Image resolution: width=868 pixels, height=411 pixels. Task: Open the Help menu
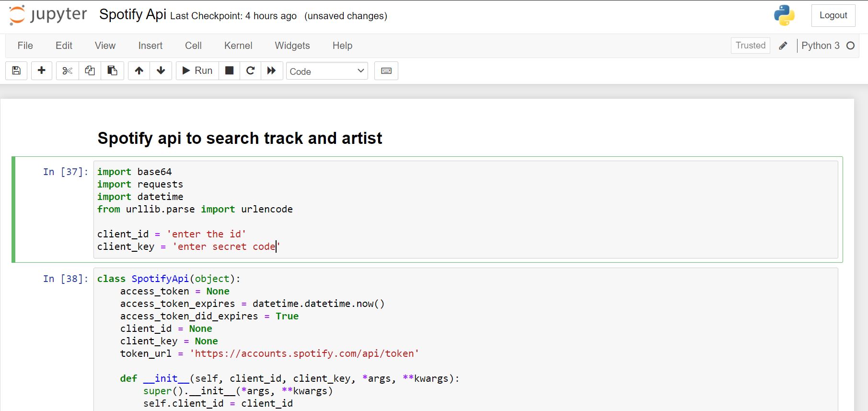click(342, 46)
